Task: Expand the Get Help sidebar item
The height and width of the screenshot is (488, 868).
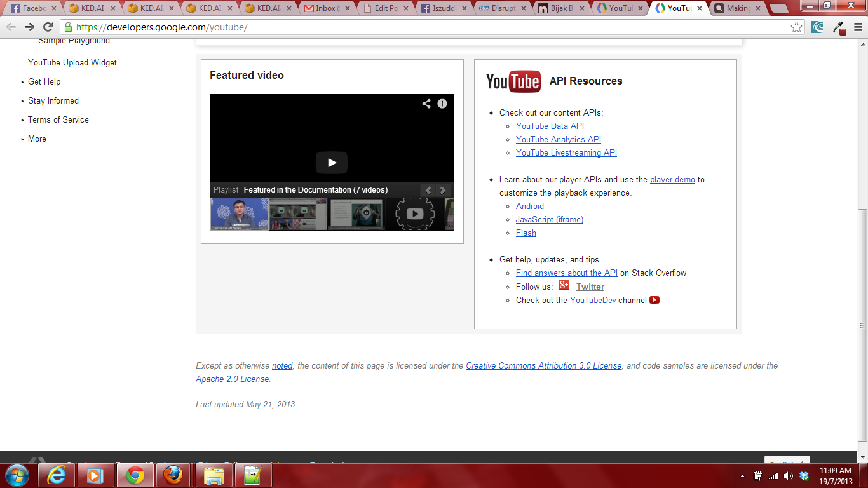Action: 43,81
